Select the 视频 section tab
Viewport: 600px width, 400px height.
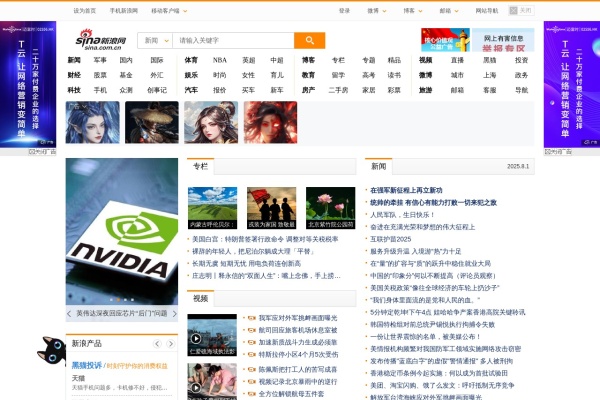[x=201, y=299]
